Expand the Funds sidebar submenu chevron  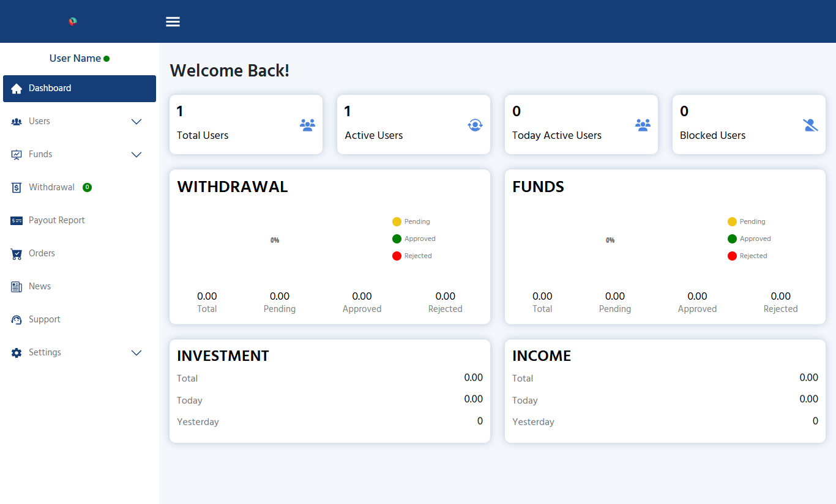136,155
